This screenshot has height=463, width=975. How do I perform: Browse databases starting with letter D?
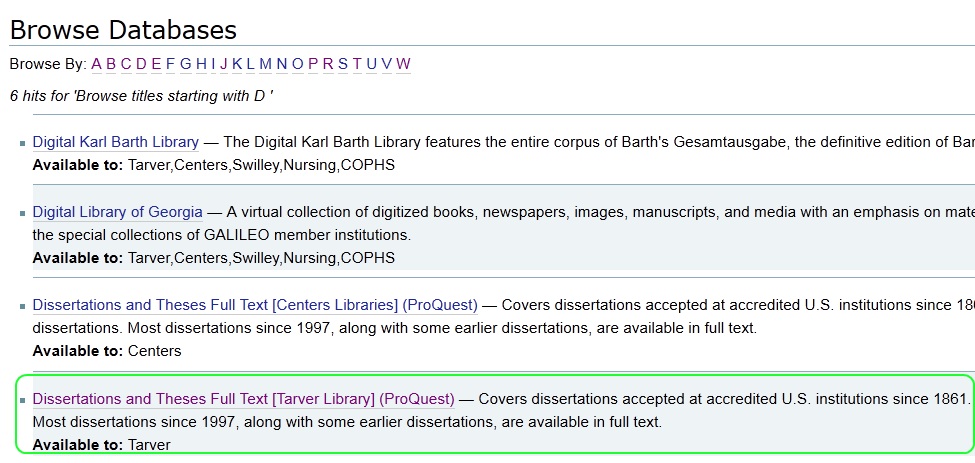(x=141, y=63)
